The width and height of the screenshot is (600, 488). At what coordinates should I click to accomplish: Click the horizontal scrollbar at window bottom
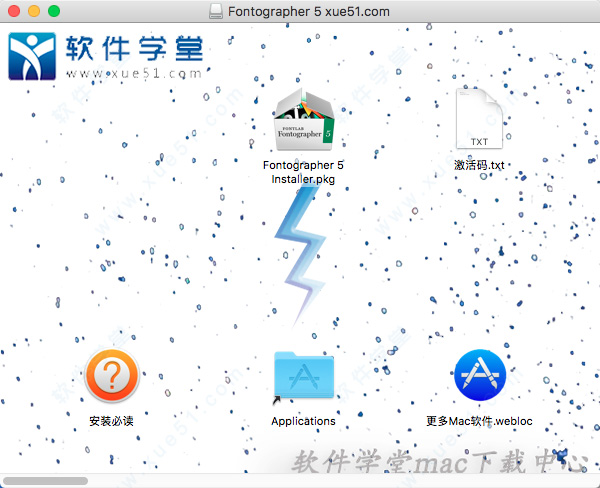click(45, 481)
